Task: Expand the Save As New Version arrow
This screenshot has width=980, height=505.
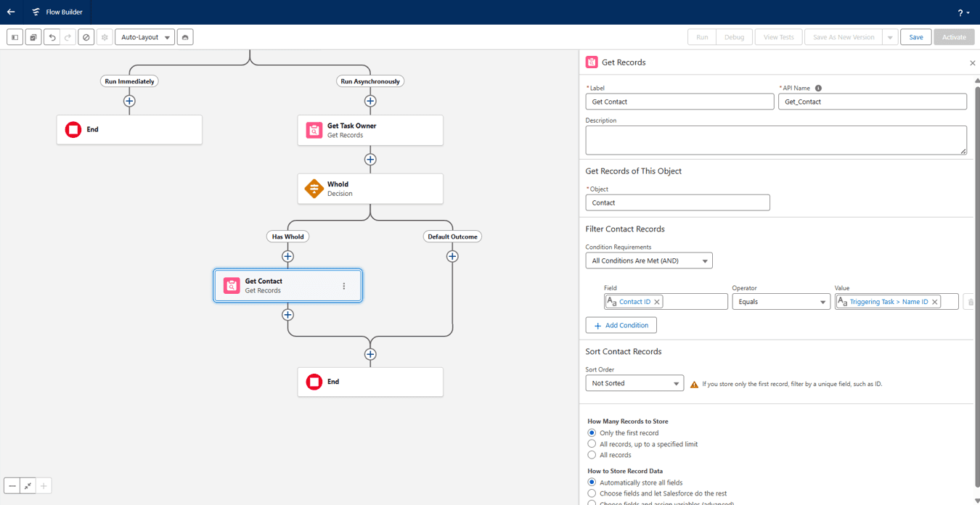Action: click(x=890, y=37)
